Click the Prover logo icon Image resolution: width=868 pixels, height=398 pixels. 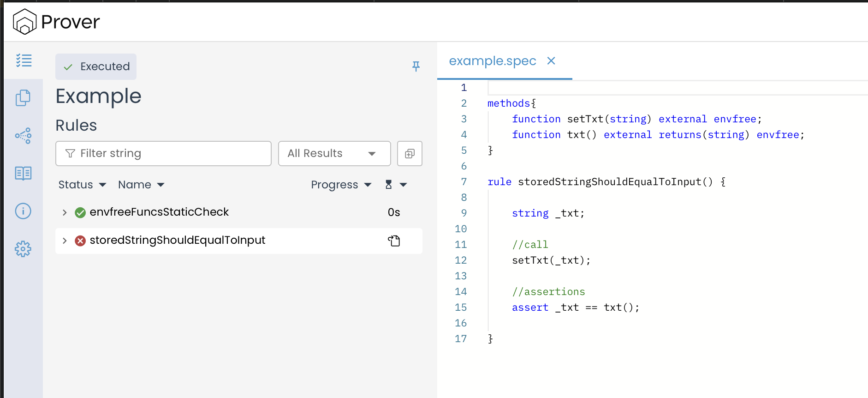pos(24,22)
